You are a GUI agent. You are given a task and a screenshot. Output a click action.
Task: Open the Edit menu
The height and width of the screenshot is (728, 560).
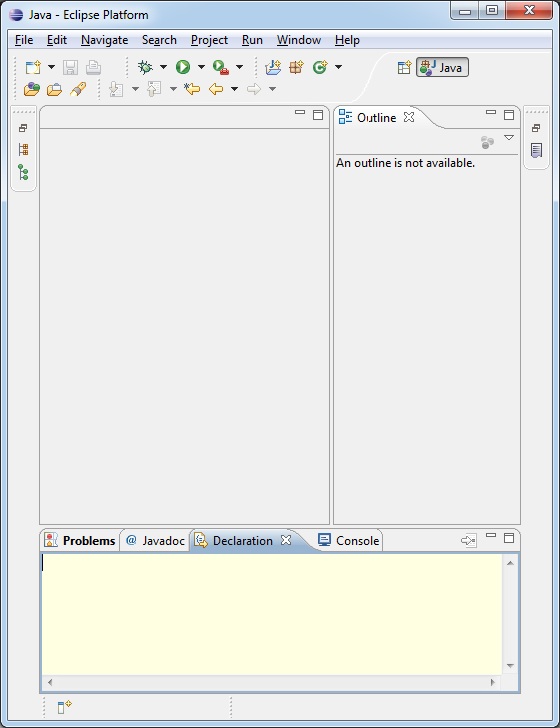click(x=57, y=40)
